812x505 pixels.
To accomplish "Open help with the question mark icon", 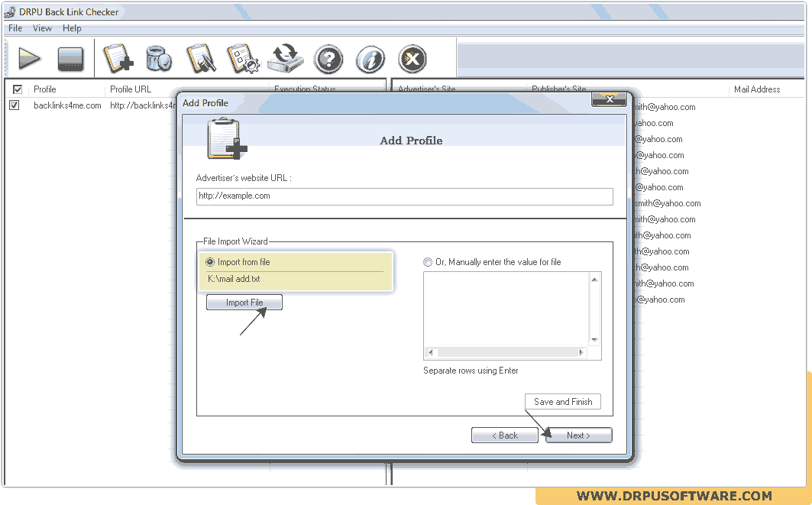I will point(328,59).
